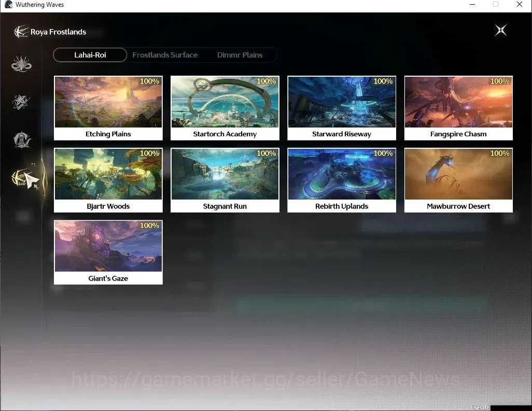
Task: Minimize the Wuthering Waves window
Action: click(x=472, y=5)
